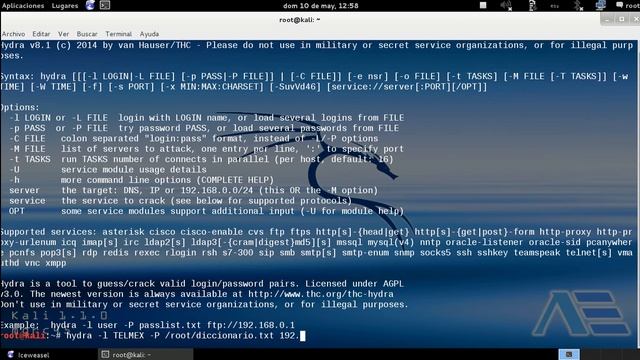The width and height of the screenshot is (640, 360).
Task: Click the '-U' service module usage line
Action: pyautogui.click(x=108, y=170)
